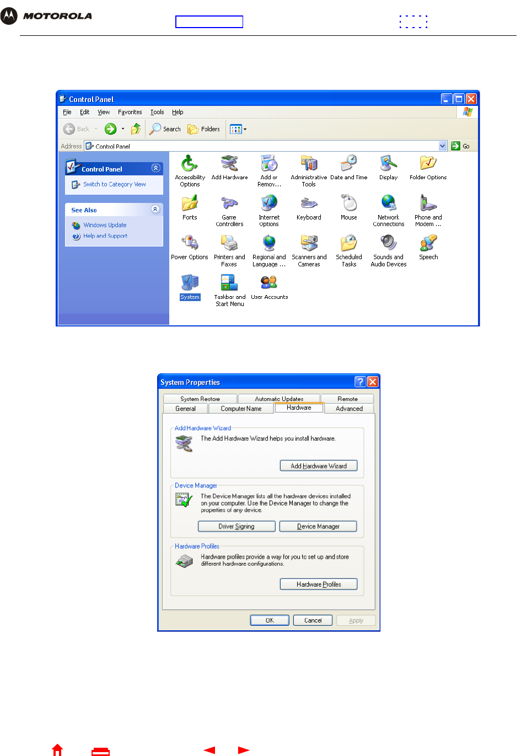Viewport: 532px width, 756px height.
Task: Open Printers and Faxes icon
Action: (x=229, y=250)
